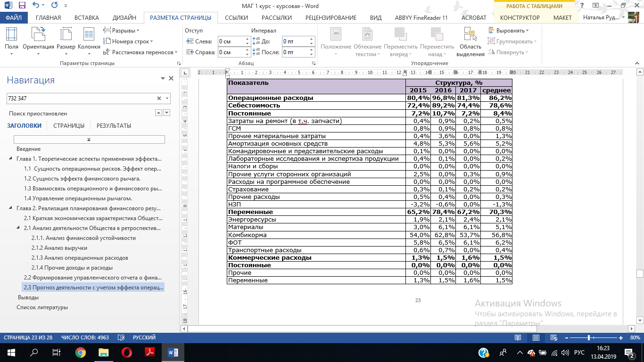Switch to the ВСТАВКА ribbon tab

pos(86,18)
